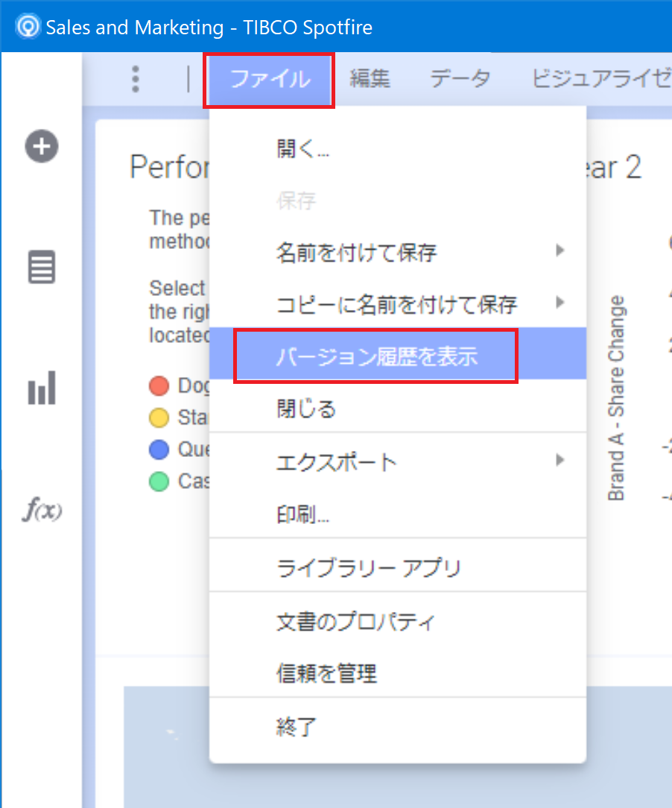Select 閉じる from the menu
The height and width of the screenshot is (808, 672).
tap(398, 409)
